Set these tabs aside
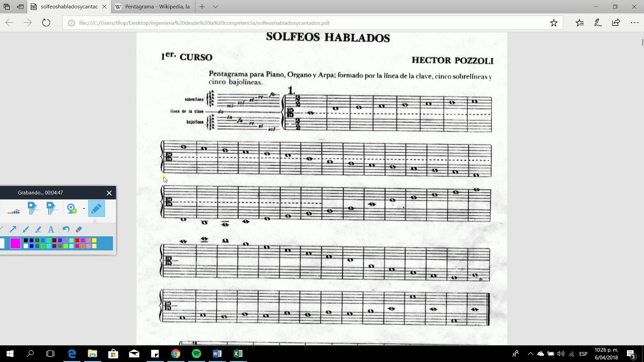This screenshot has height=362, width=644. pos(20,7)
